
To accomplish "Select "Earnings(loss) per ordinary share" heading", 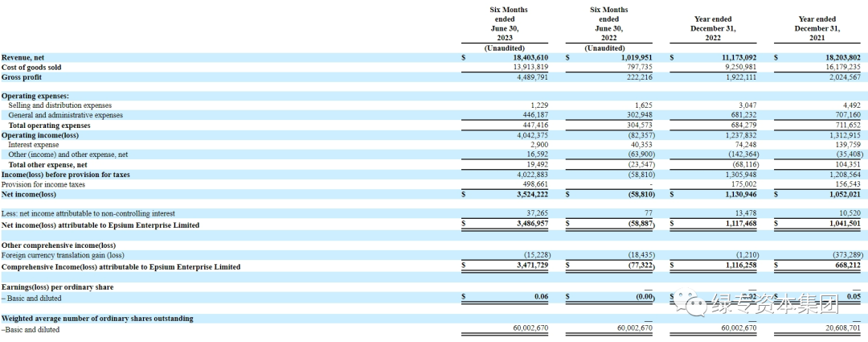I will pyautogui.click(x=57, y=287).
